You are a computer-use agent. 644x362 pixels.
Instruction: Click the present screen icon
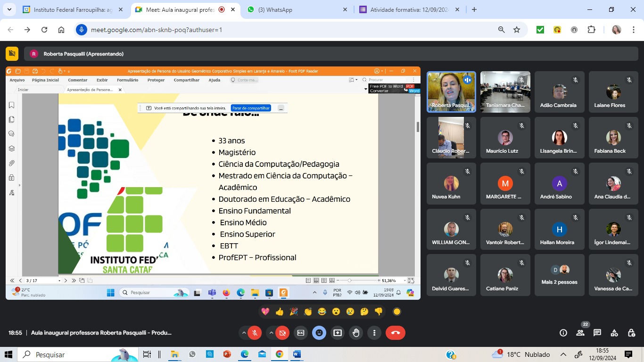click(338, 333)
